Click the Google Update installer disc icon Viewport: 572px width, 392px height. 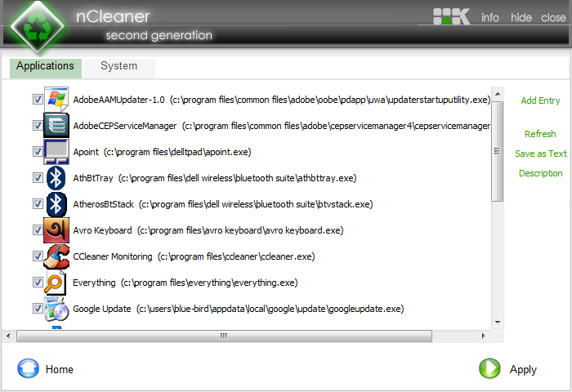pos(56,309)
